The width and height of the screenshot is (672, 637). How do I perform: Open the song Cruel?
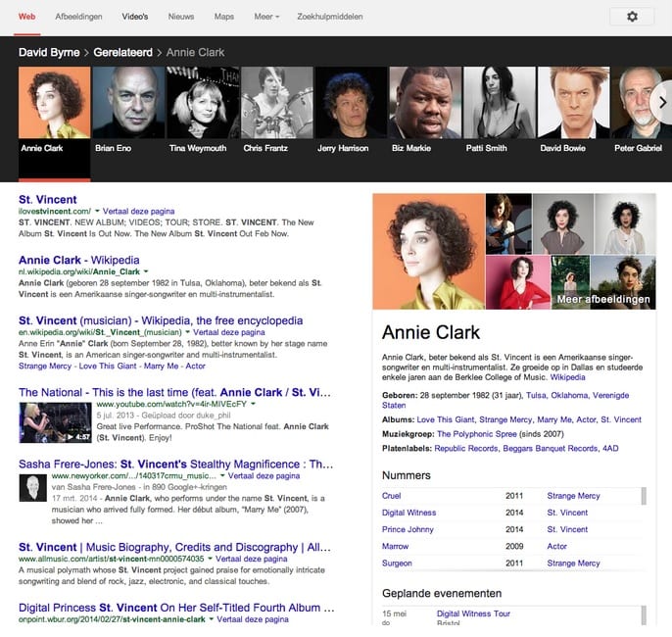point(391,496)
